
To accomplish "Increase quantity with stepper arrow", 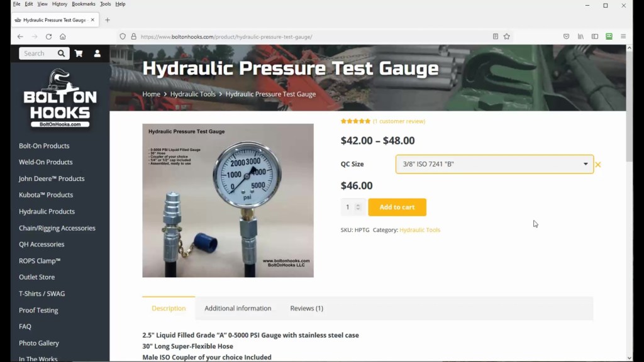I will tap(358, 205).
